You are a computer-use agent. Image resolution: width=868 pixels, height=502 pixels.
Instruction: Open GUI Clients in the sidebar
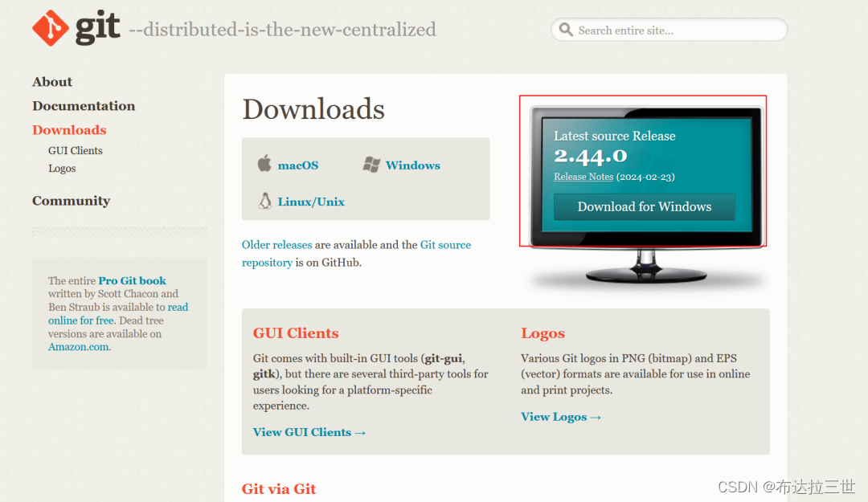pyautogui.click(x=76, y=150)
